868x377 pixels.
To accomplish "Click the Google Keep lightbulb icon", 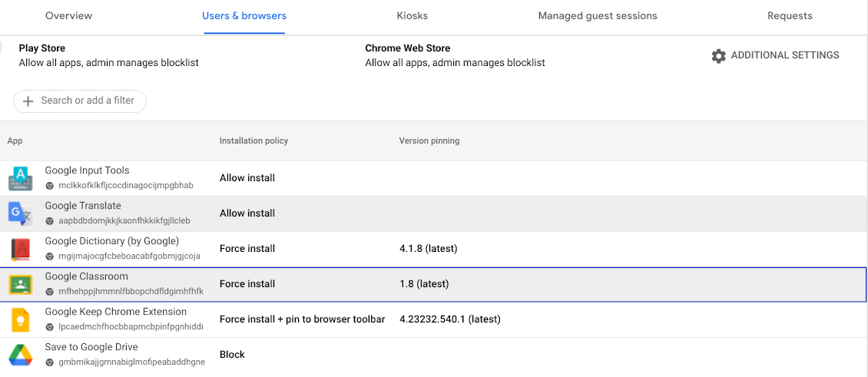I will [20, 319].
